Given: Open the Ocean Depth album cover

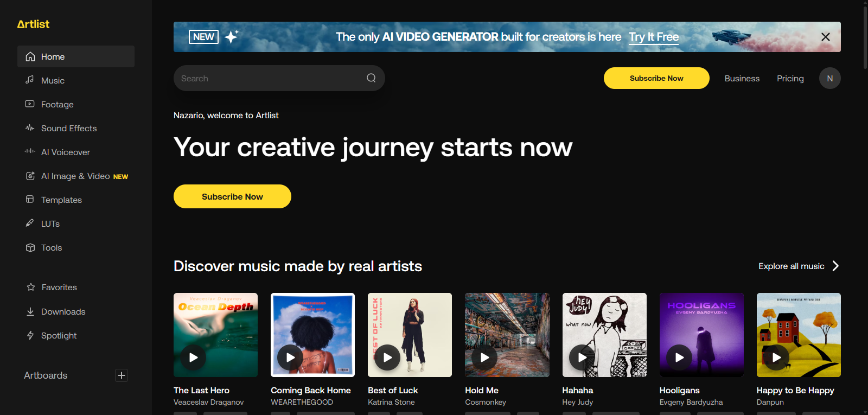Looking at the screenshot, I should 215,335.
